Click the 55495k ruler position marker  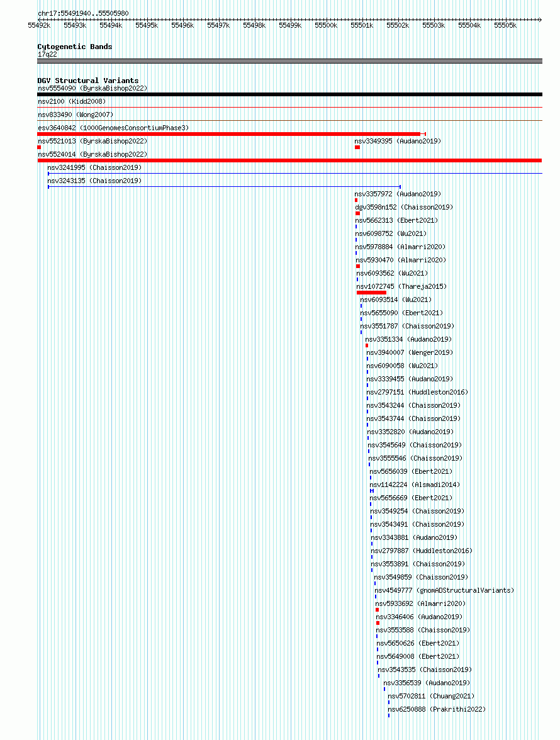[x=147, y=25]
